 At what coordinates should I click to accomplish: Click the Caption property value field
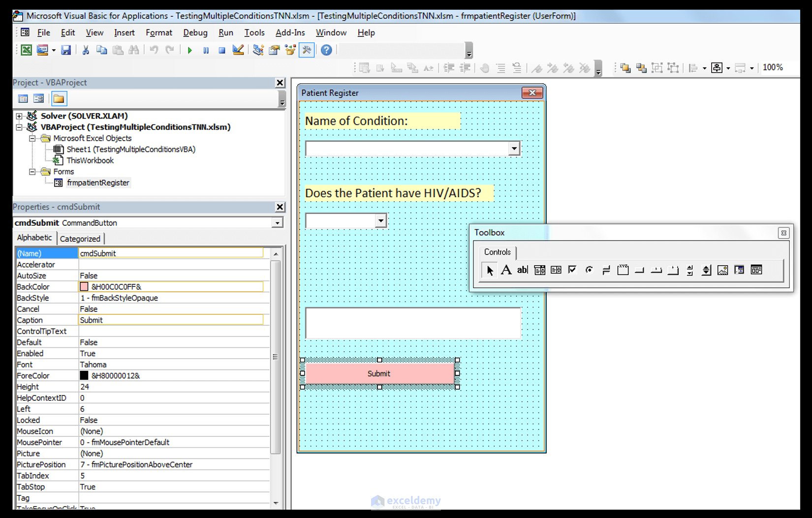tap(171, 320)
